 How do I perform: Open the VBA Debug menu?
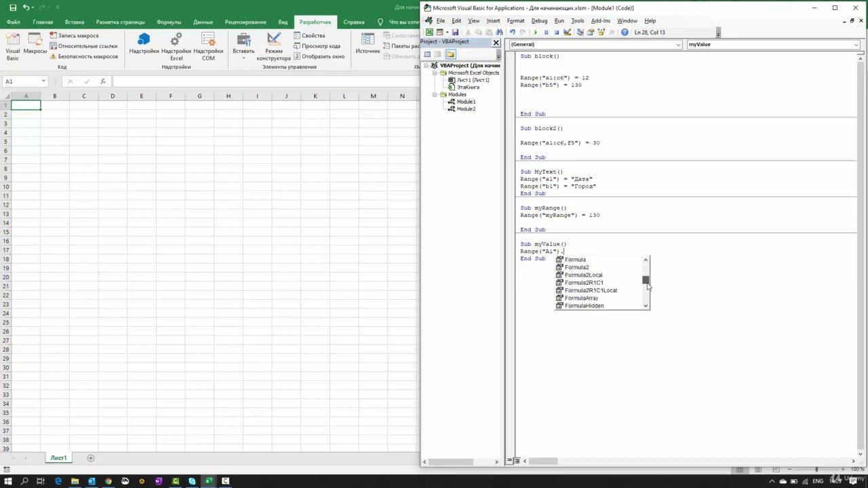click(x=539, y=21)
